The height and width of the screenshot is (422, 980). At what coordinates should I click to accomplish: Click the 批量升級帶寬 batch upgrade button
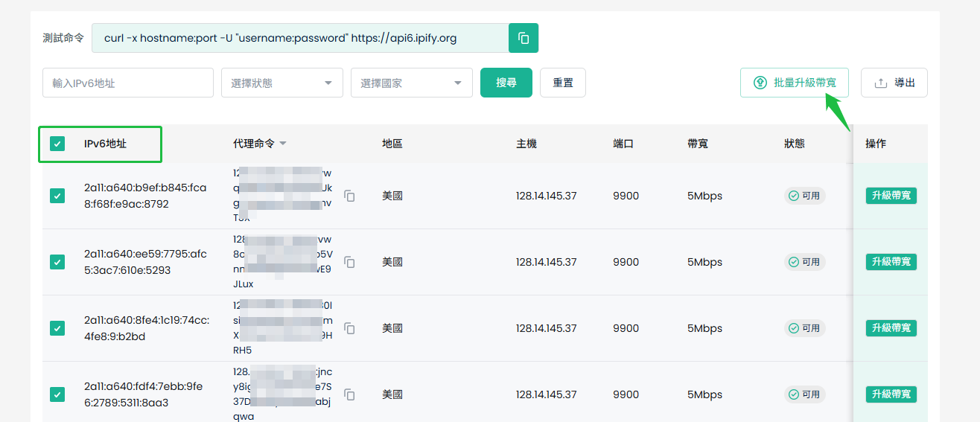(x=795, y=83)
